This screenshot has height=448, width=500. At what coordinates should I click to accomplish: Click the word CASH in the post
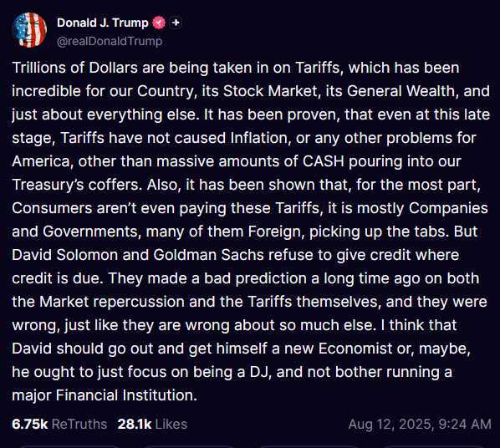[x=324, y=161]
